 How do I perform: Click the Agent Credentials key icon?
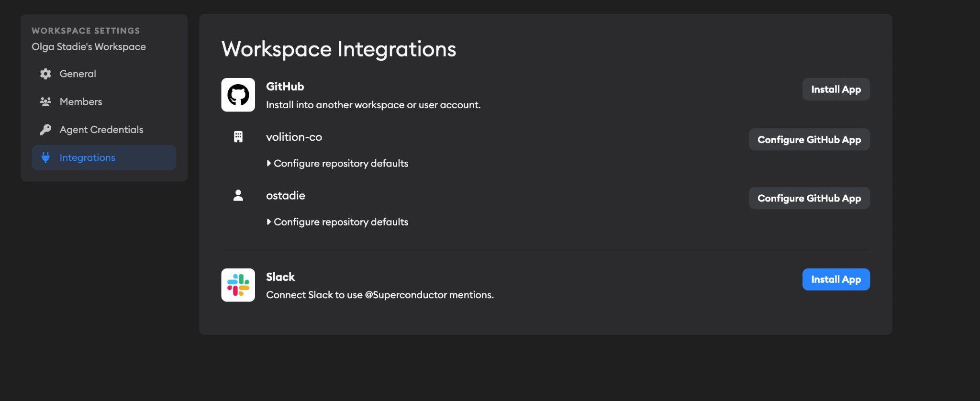45,130
